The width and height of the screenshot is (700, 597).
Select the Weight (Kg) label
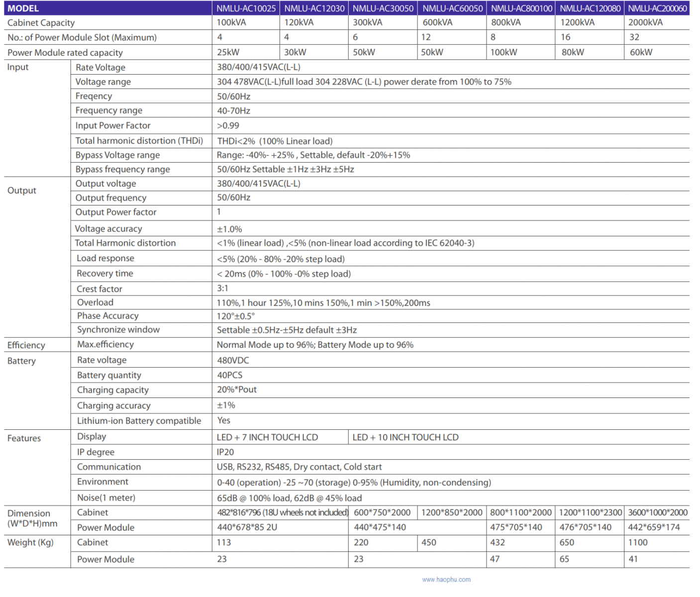pos(30,543)
